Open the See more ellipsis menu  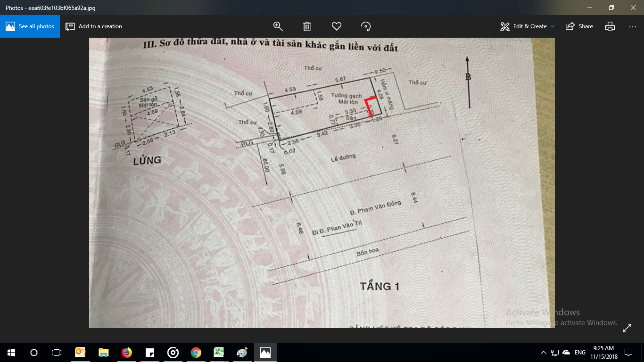click(x=633, y=26)
